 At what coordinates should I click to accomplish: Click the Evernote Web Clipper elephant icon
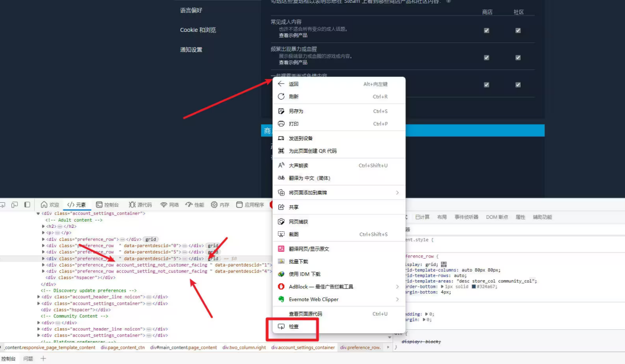[x=281, y=300]
